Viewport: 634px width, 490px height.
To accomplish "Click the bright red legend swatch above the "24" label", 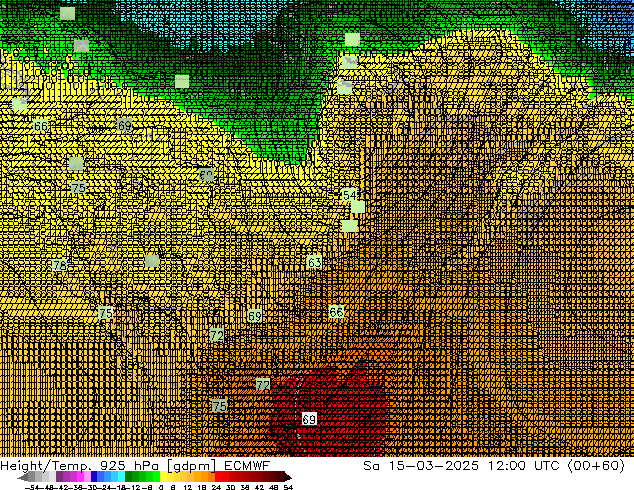I will pyautogui.click(x=218, y=477).
